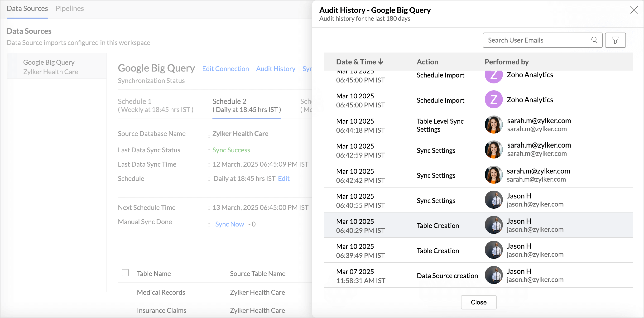Select the Table Creation entry at 06:39:49 PM
Image resolution: width=644 pixels, height=318 pixels.
tap(478, 250)
